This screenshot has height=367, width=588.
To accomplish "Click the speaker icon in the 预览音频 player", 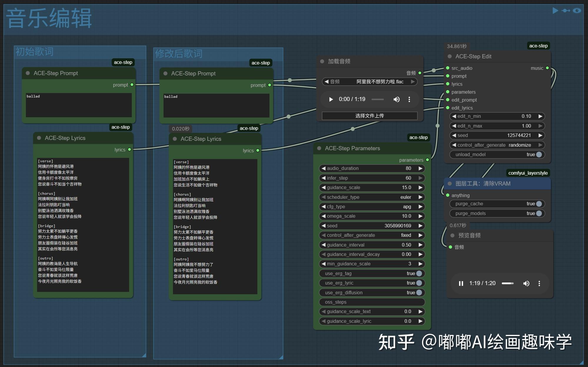I will coord(526,283).
